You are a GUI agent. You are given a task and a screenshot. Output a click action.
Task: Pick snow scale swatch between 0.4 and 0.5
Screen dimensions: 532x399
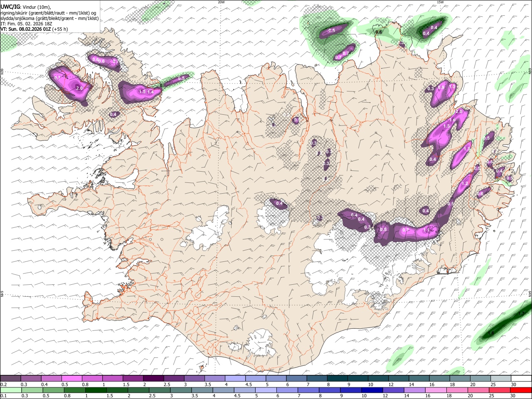click(x=51, y=379)
